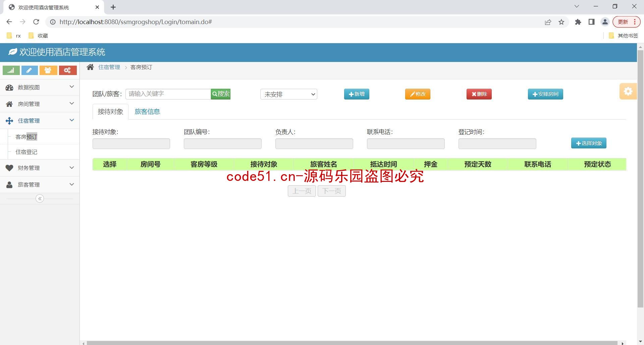Click the red gears shortcut icon
The image size is (644, 345).
[x=68, y=70]
